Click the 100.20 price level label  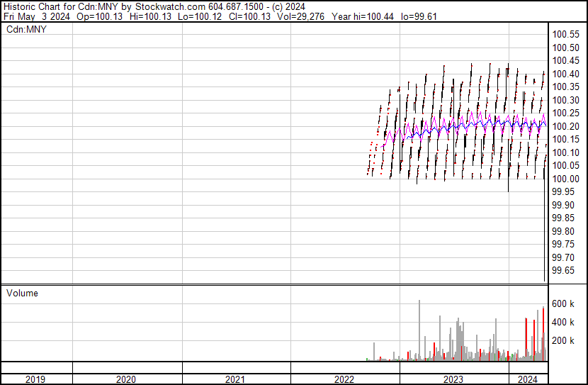(565, 126)
